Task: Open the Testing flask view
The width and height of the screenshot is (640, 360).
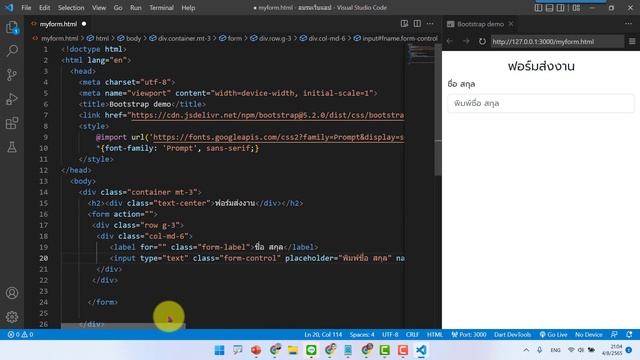Action: 12,147
